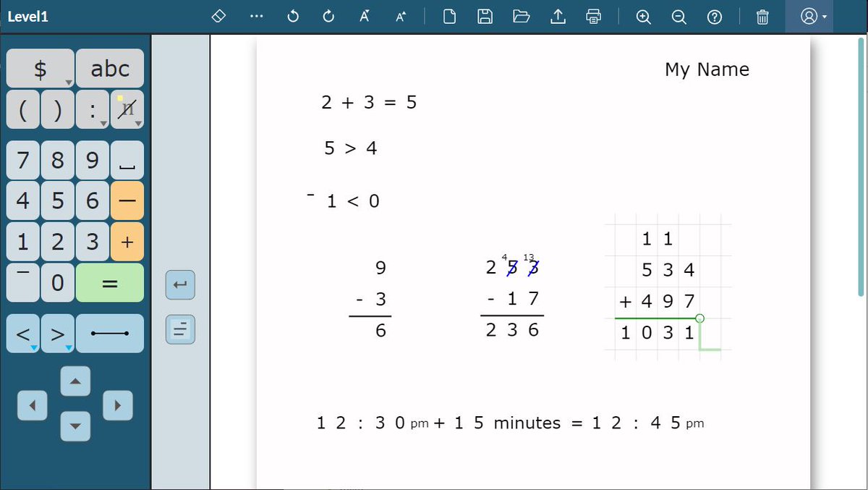Click the number 9 key
The height and width of the screenshot is (490, 868).
(x=93, y=160)
